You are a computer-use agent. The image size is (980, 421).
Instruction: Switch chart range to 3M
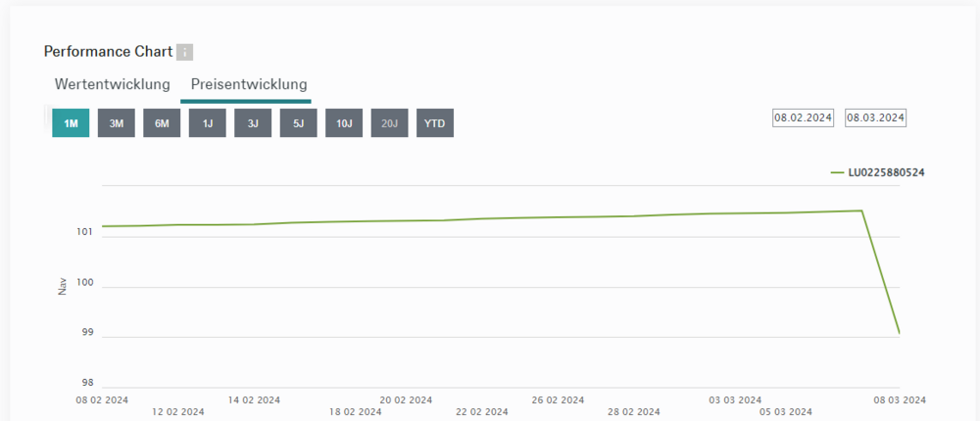pos(117,123)
